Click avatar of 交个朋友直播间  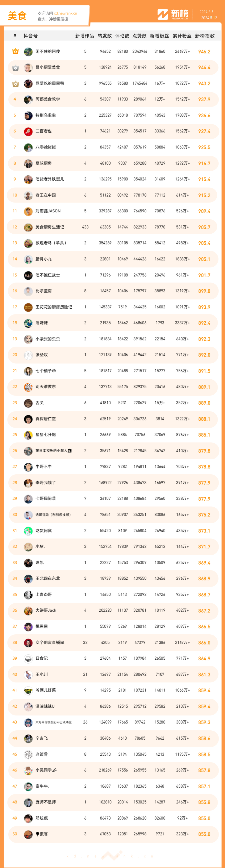pyautogui.click(x=28, y=642)
